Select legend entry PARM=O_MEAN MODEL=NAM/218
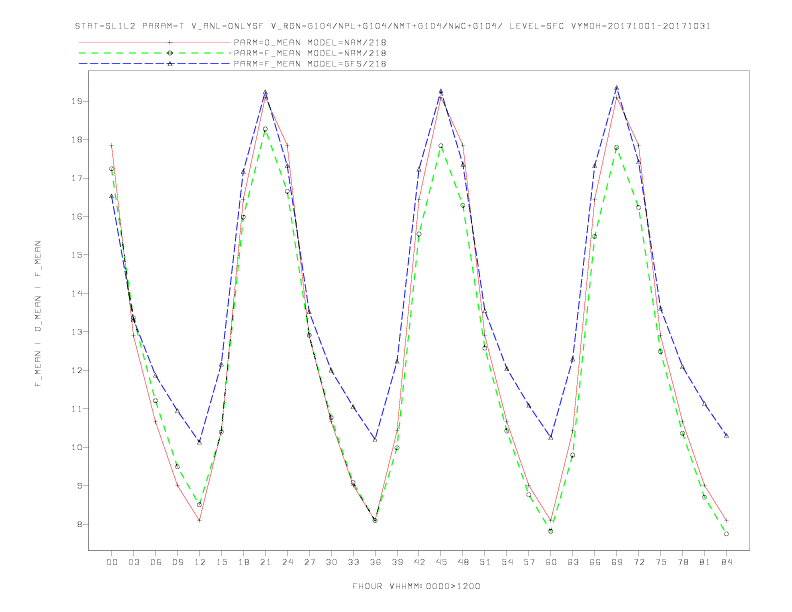The width and height of the screenshot is (792, 612). tap(310, 42)
